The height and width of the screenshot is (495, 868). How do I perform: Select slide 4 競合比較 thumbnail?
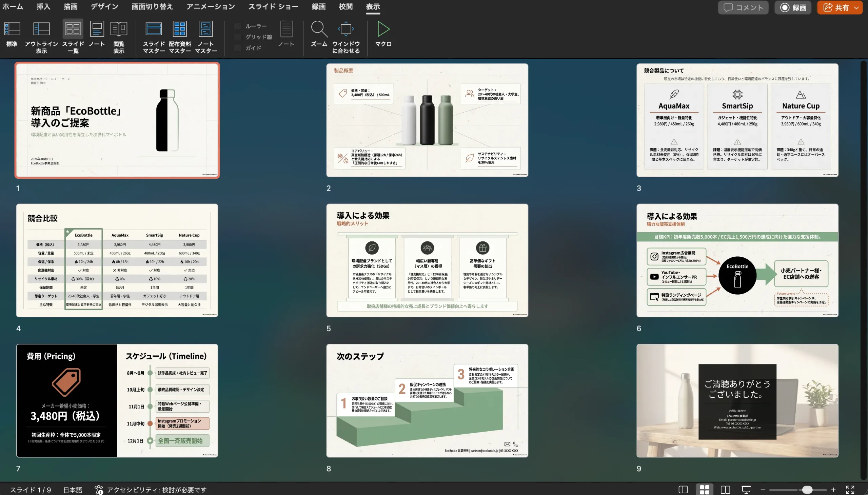(x=117, y=260)
